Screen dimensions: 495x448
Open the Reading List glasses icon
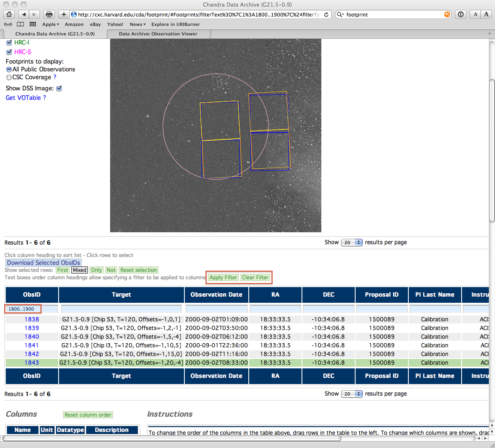pyautogui.click(x=8, y=24)
